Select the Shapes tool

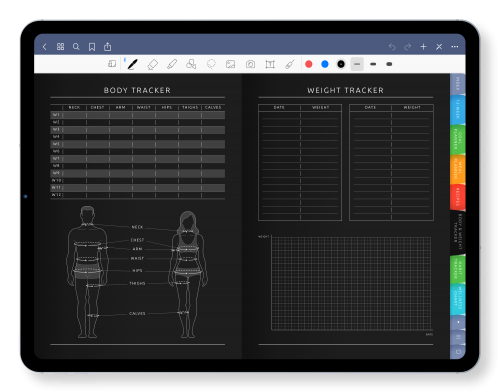(x=191, y=64)
